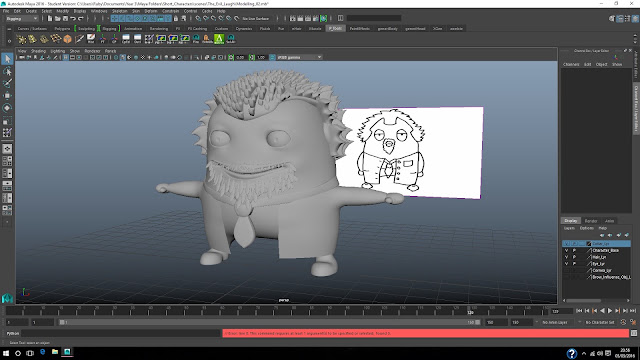The image size is (640, 360).
Task: Open the shelf tab menu button
Action: pyautogui.click(x=9, y=29)
